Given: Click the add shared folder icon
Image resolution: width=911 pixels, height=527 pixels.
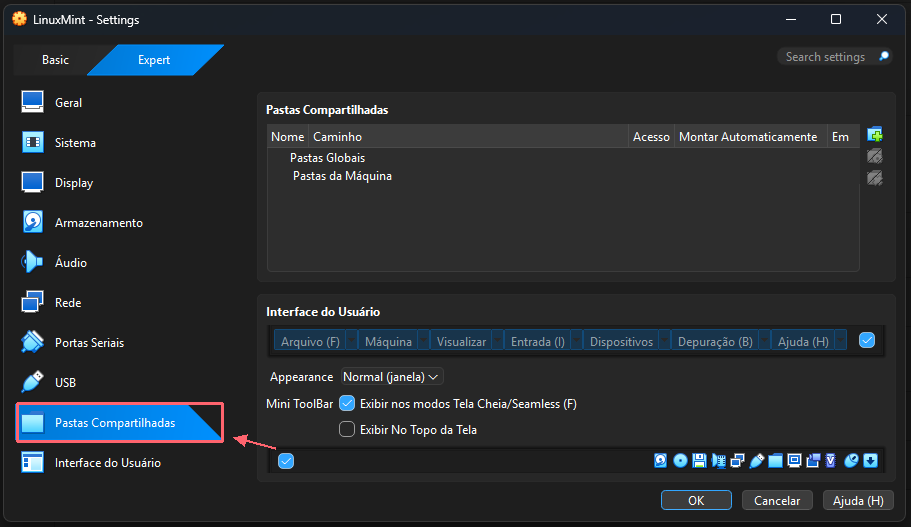Looking at the screenshot, I should point(875,135).
